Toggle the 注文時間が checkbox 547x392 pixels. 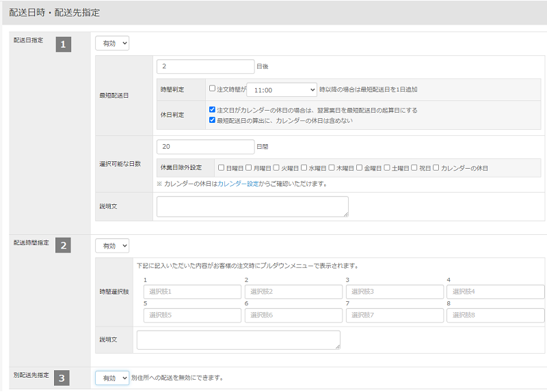point(212,89)
